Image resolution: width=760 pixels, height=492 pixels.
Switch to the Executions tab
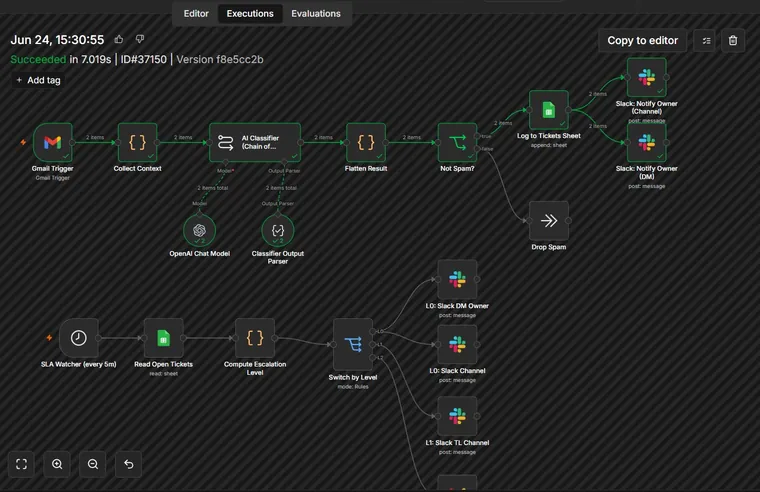250,14
